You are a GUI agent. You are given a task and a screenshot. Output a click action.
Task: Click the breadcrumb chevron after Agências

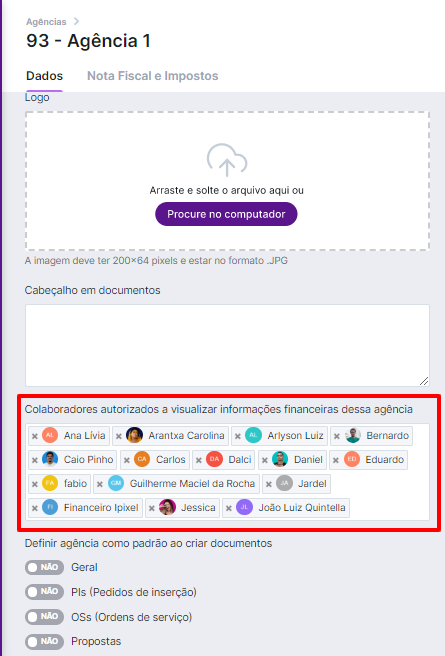tap(76, 21)
